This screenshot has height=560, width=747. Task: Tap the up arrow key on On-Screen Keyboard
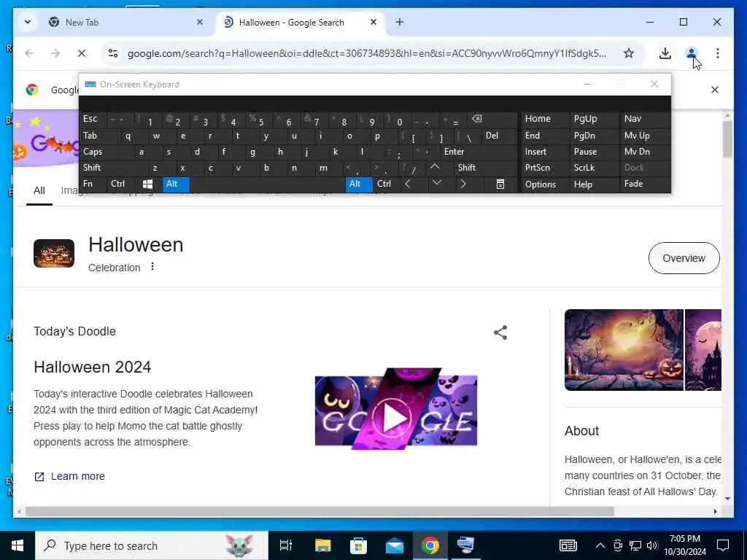point(435,168)
